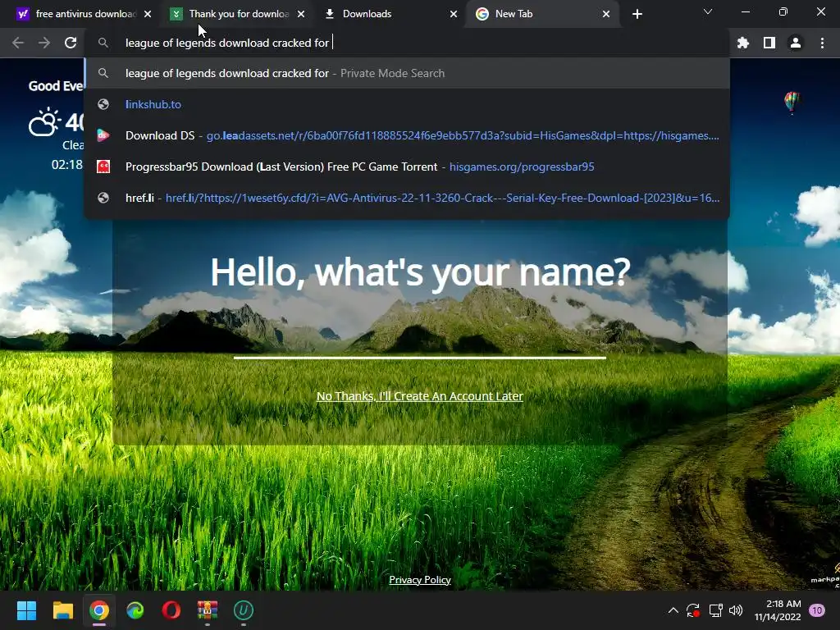Image resolution: width=840 pixels, height=630 pixels.
Task: Reload the current page
Action: pyautogui.click(x=71, y=43)
